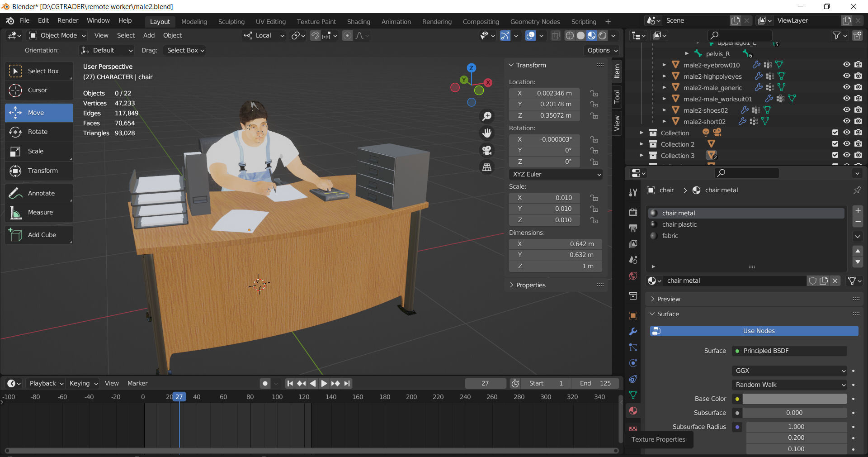The image size is (868, 457).
Task: Toggle fake user shield for chair metal
Action: click(812, 281)
